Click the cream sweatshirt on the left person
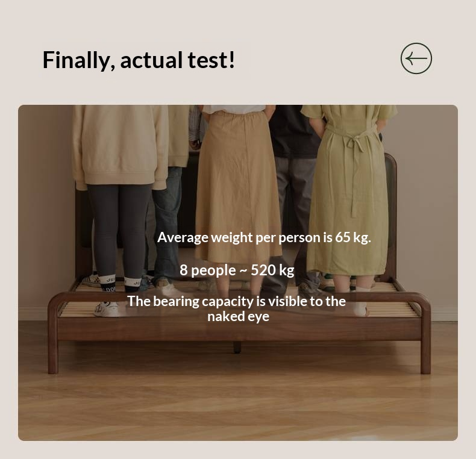Image resolution: width=476 pixels, height=459 pixels. point(120,146)
